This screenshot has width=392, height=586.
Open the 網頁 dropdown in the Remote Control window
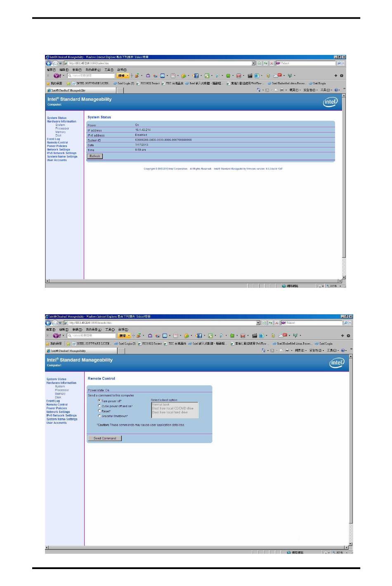[301, 351]
